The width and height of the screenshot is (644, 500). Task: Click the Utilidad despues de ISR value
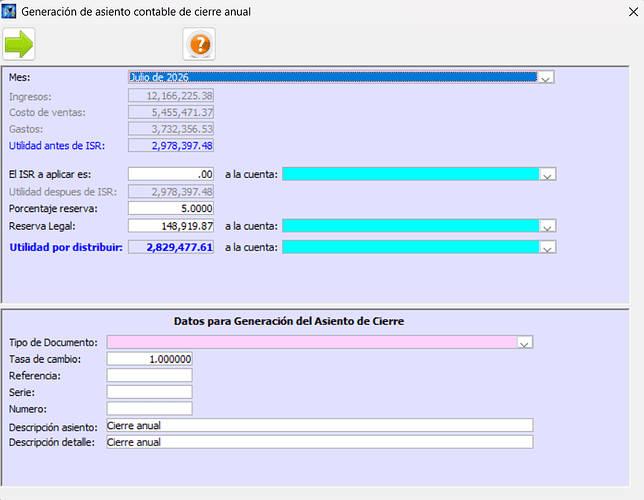point(171,192)
